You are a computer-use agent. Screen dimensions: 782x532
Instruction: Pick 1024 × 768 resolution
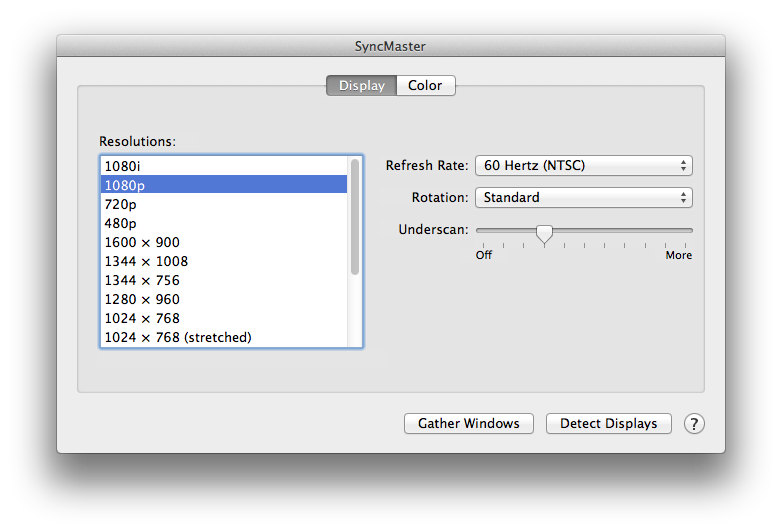[x=224, y=318]
